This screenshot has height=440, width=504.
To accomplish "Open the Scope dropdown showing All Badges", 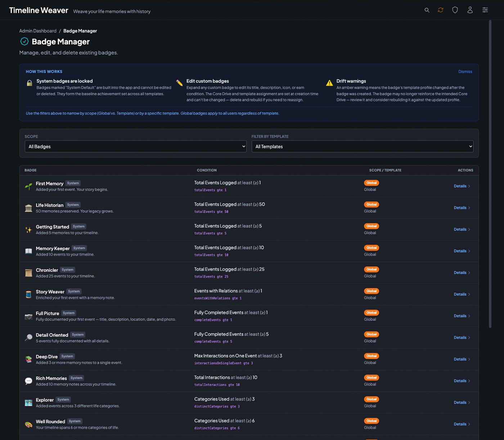I will (135, 146).
